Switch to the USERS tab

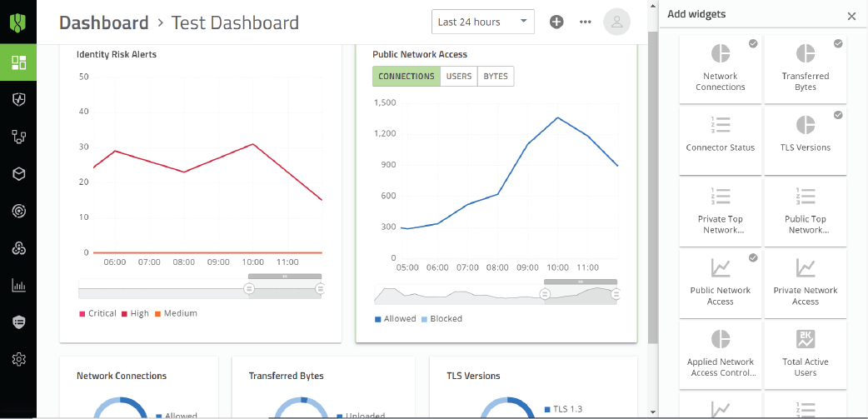tap(459, 77)
